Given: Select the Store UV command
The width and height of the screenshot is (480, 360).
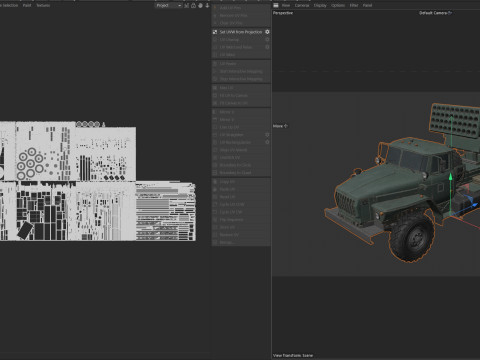Looking at the screenshot, I should pyautogui.click(x=241, y=227).
